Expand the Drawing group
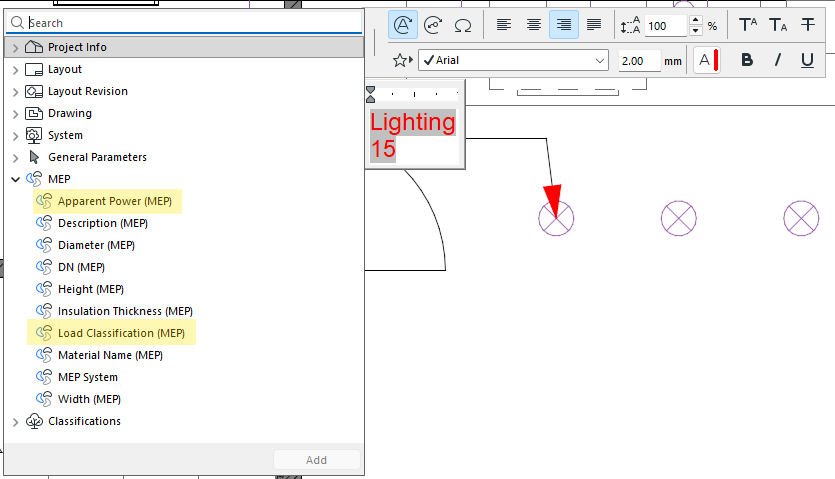This screenshot has height=479, width=835. click(15, 114)
